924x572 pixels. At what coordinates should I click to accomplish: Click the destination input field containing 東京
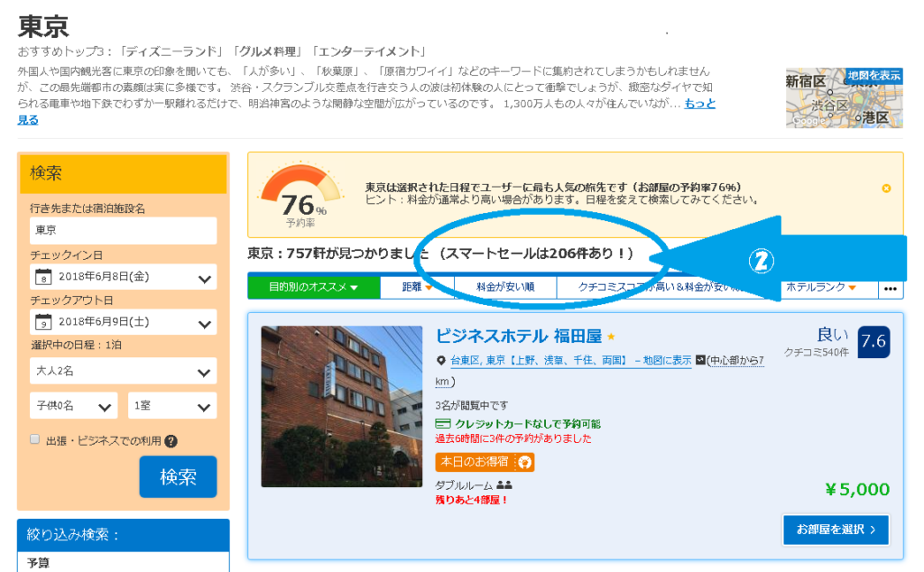coord(123,230)
